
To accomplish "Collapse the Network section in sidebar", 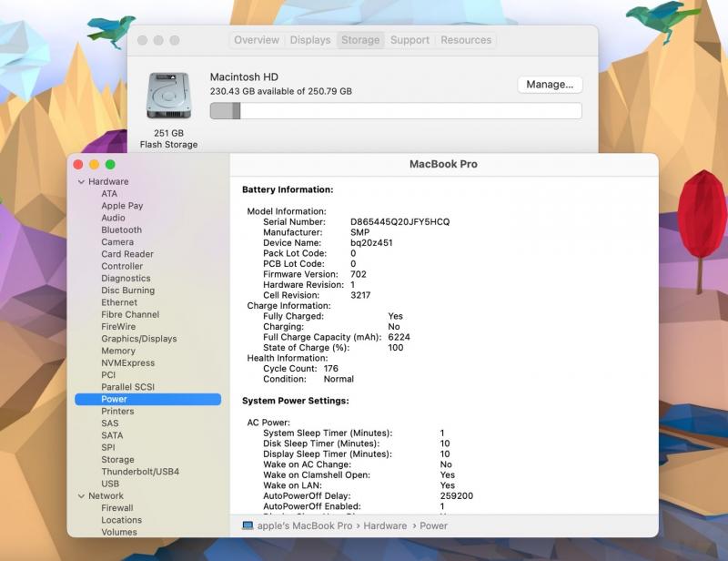I will click(x=81, y=496).
